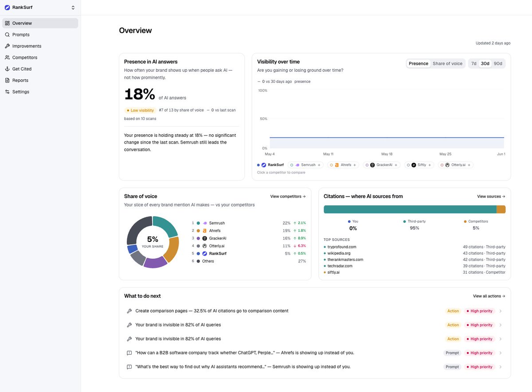Expand chevron on the Semrush prompt row
The height and width of the screenshot is (392, 532).
pos(501,367)
